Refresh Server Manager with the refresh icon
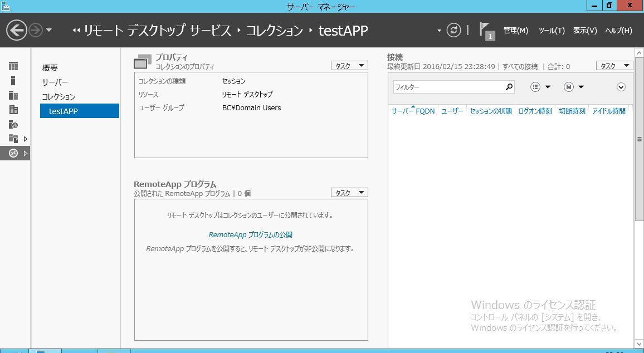The image size is (644, 353). pyautogui.click(x=453, y=30)
